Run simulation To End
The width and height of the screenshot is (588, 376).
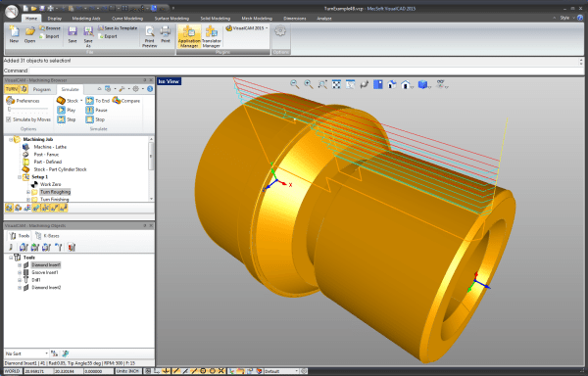[97, 101]
